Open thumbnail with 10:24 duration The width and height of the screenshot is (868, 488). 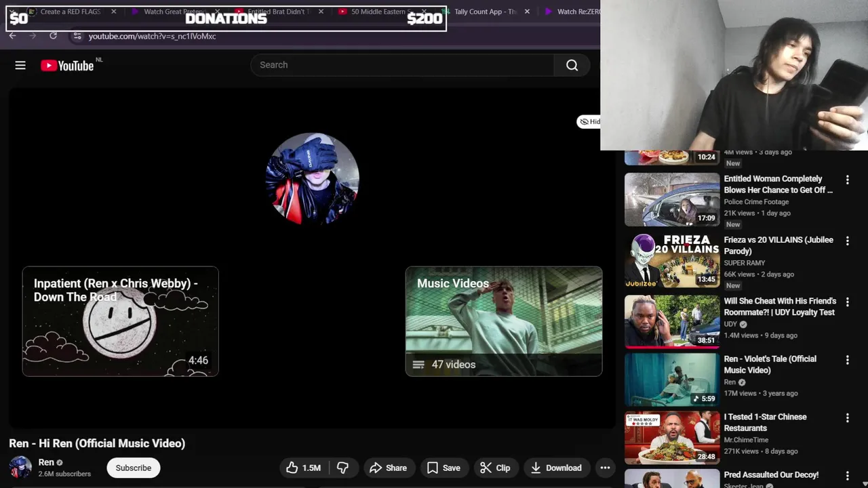point(672,157)
